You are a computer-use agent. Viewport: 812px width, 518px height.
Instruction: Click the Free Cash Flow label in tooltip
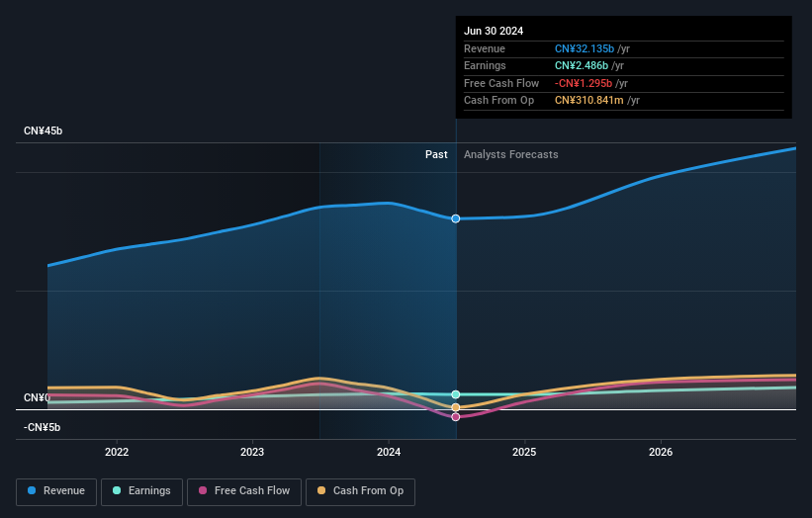click(501, 83)
